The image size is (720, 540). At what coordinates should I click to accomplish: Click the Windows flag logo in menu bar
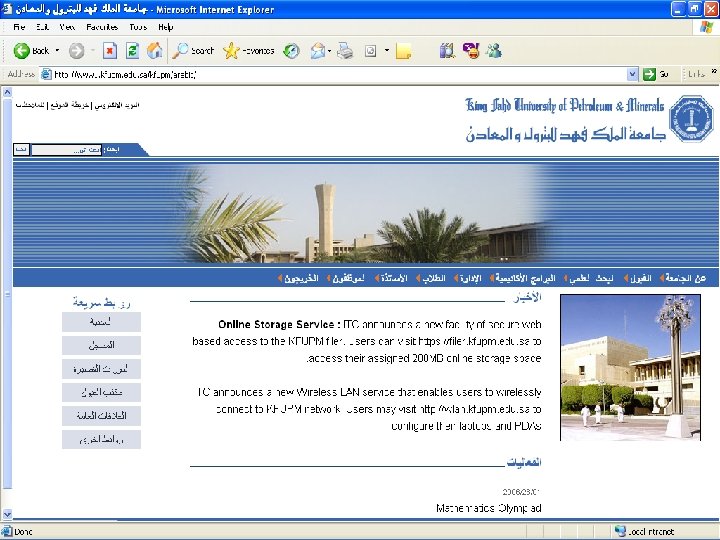707,27
